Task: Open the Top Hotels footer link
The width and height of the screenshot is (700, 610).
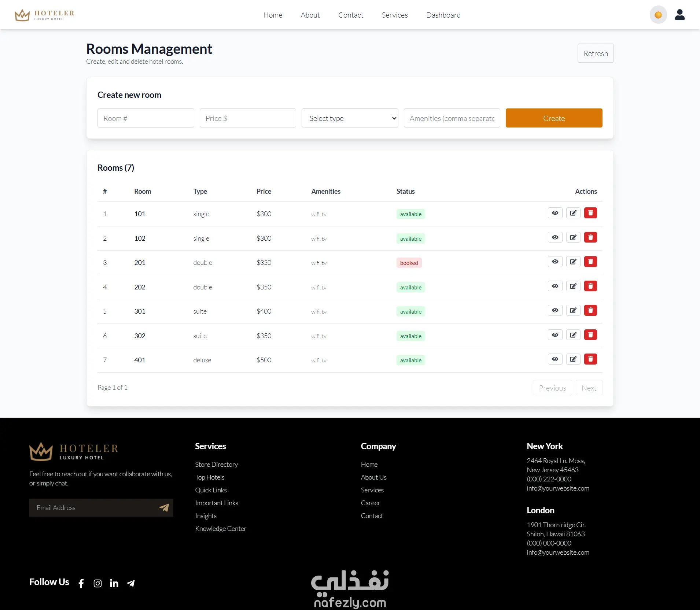Action: (x=210, y=477)
